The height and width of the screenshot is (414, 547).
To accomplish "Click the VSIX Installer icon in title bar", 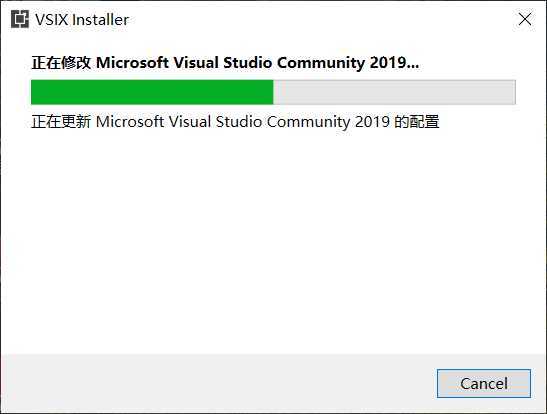I will pos(20,19).
